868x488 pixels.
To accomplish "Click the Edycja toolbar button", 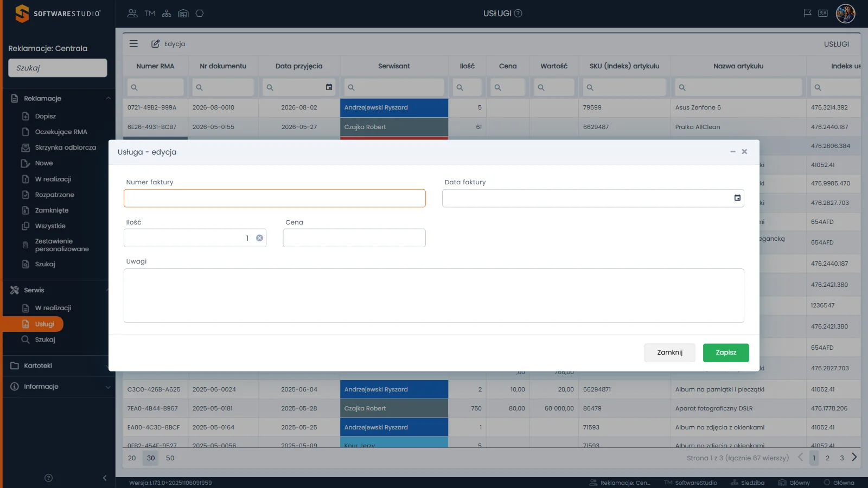I will click(168, 44).
